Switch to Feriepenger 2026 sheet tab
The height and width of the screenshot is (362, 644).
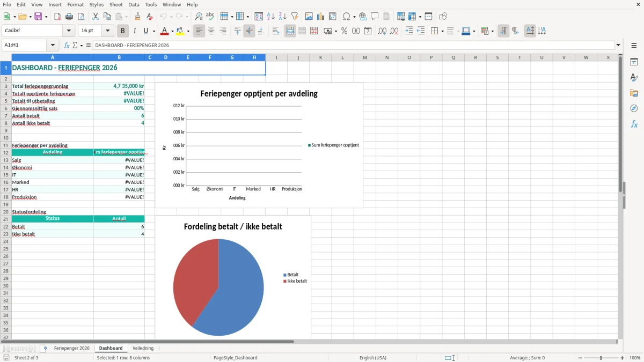click(72, 349)
